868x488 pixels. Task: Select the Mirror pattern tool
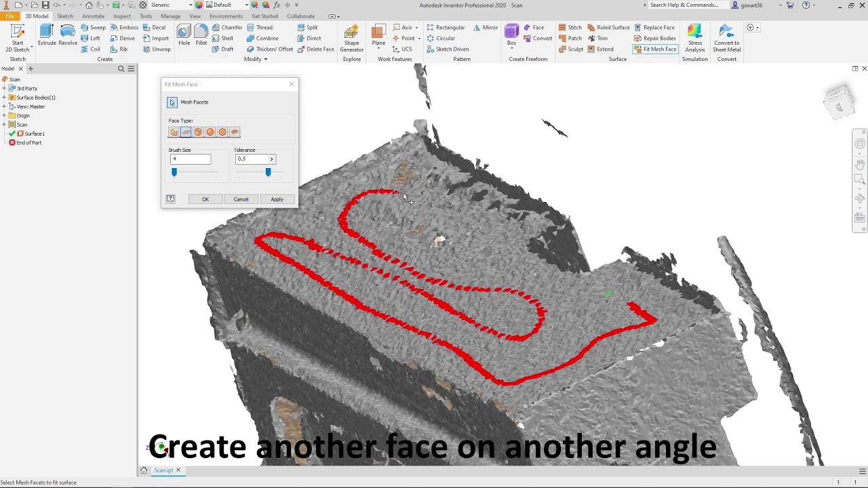pyautogui.click(x=486, y=28)
